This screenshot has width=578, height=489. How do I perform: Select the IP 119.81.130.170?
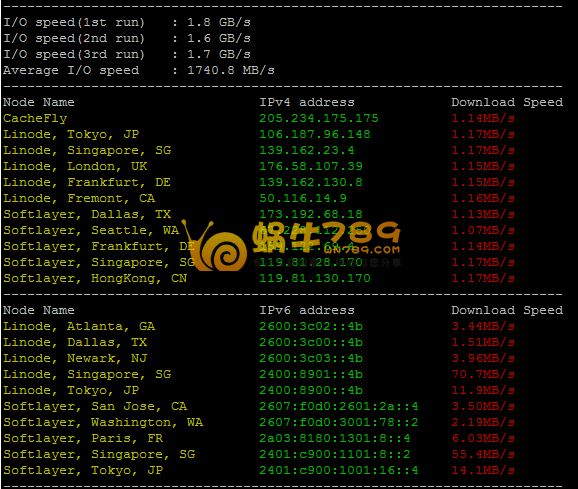coord(315,278)
